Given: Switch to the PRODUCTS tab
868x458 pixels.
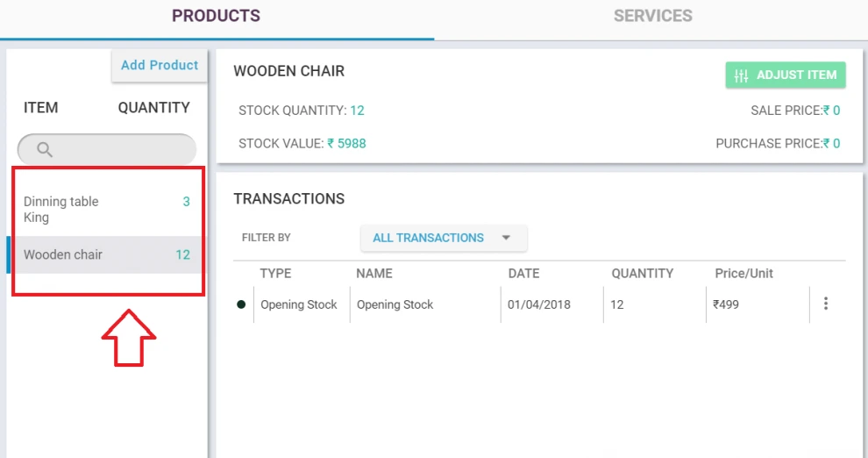Looking at the screenshot, I should [x=216, y=16].
